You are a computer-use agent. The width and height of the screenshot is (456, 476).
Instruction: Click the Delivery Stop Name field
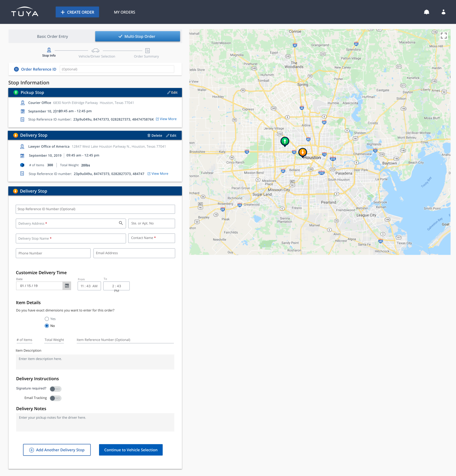[71, 238]
